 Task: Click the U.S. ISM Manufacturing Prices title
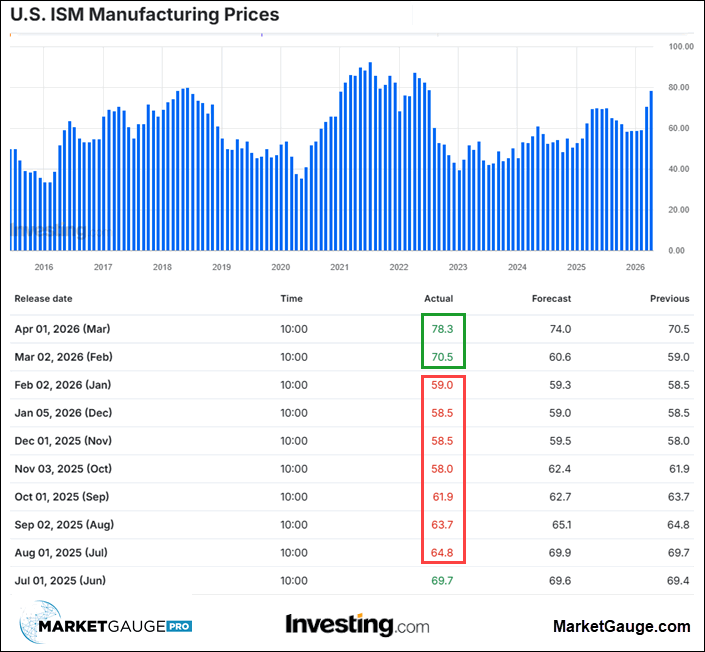click(x=145, y=15)
